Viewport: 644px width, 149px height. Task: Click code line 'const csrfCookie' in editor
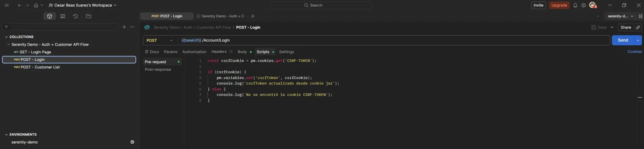tap(262, 61)
